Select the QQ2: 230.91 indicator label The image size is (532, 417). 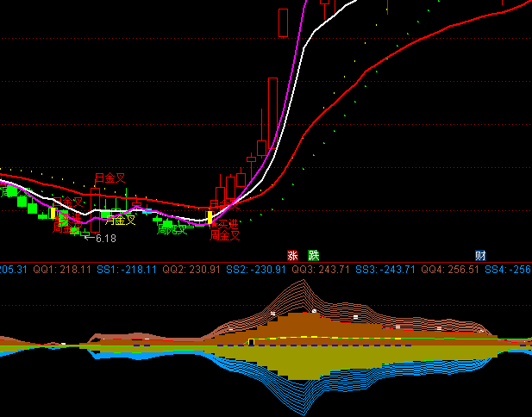191,270
